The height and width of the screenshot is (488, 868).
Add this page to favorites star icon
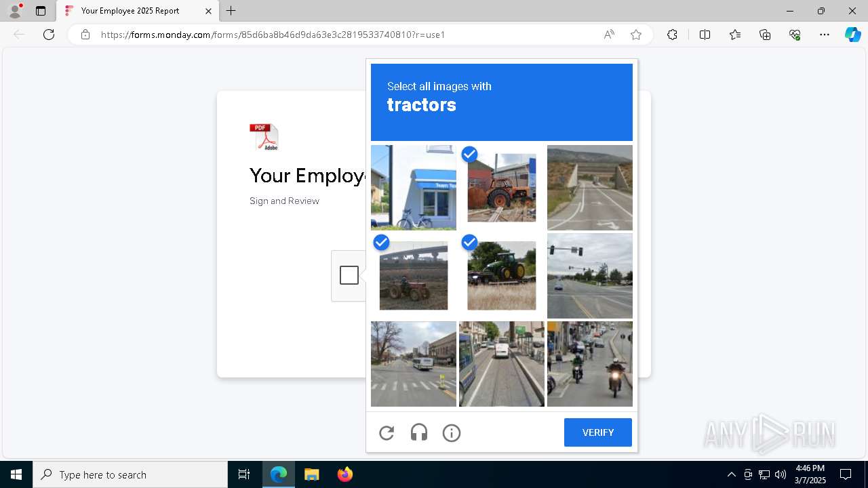[636, 35]
